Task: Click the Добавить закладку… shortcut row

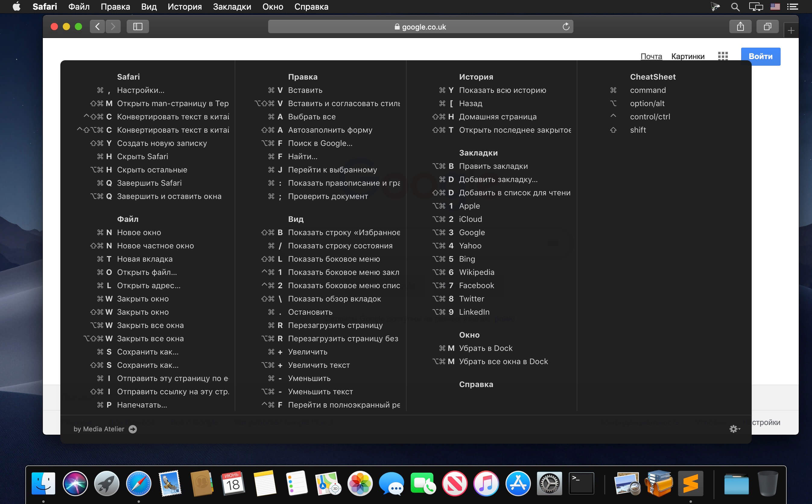Action: pyautogui.click(x=488, y=179)
